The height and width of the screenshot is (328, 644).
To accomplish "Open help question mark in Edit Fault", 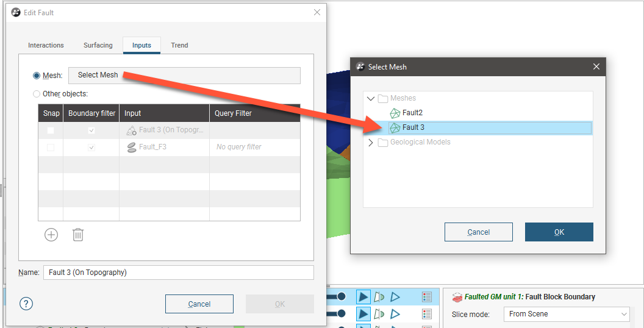I will (26, 304).
